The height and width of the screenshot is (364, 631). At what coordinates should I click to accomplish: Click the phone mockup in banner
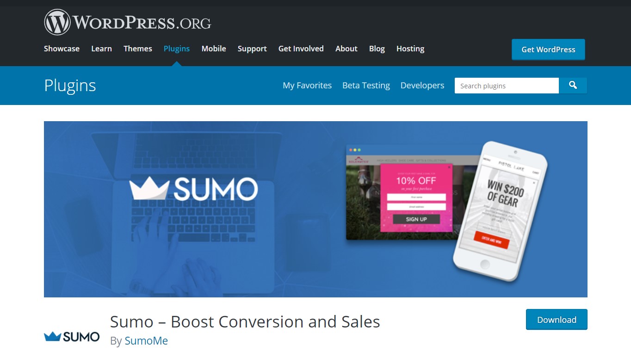(x=500, y=211)
